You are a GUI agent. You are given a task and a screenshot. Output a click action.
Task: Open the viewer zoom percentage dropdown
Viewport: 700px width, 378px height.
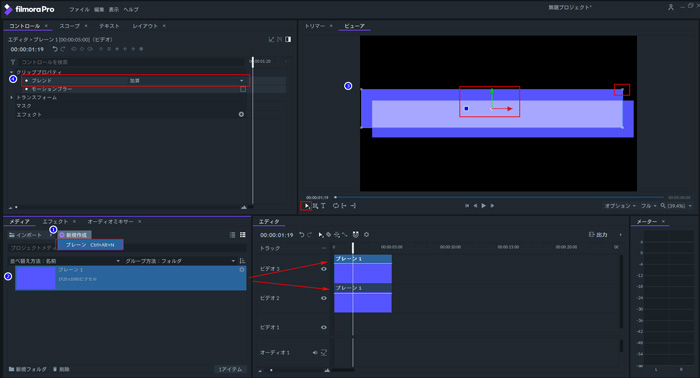(676, 206)
